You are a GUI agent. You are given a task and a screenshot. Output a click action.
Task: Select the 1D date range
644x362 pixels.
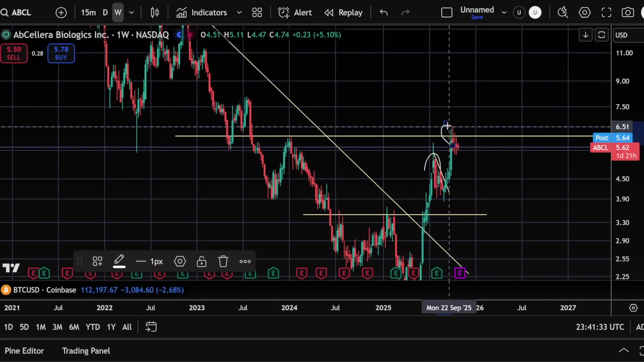(9, 327)
